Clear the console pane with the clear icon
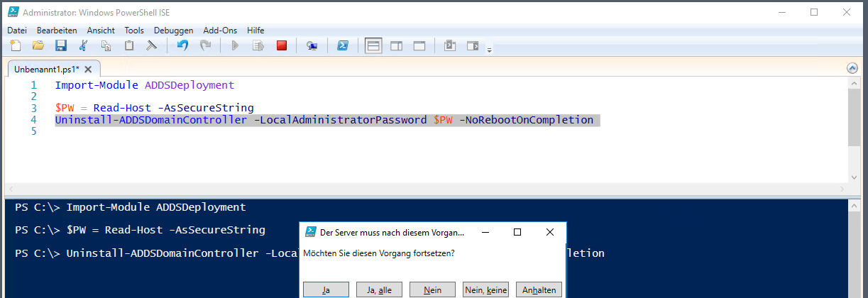868x298 pixels. [x=151, y=46]
